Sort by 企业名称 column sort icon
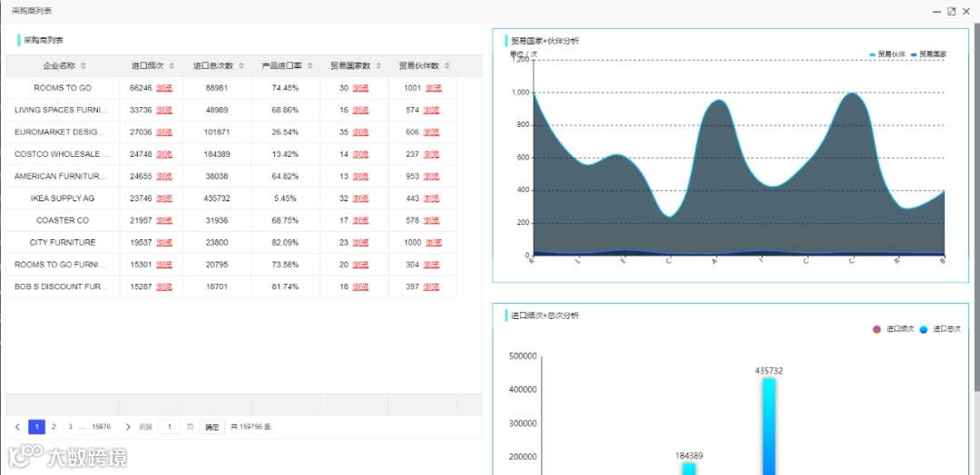Viewport: 980px width, 475px height. [x=83, y=65]
